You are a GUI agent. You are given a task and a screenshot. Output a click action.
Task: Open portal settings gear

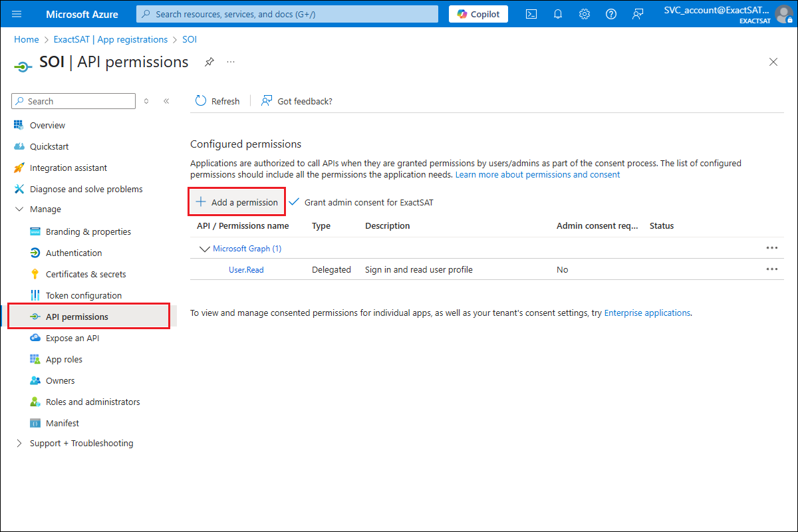coord(585,14)
